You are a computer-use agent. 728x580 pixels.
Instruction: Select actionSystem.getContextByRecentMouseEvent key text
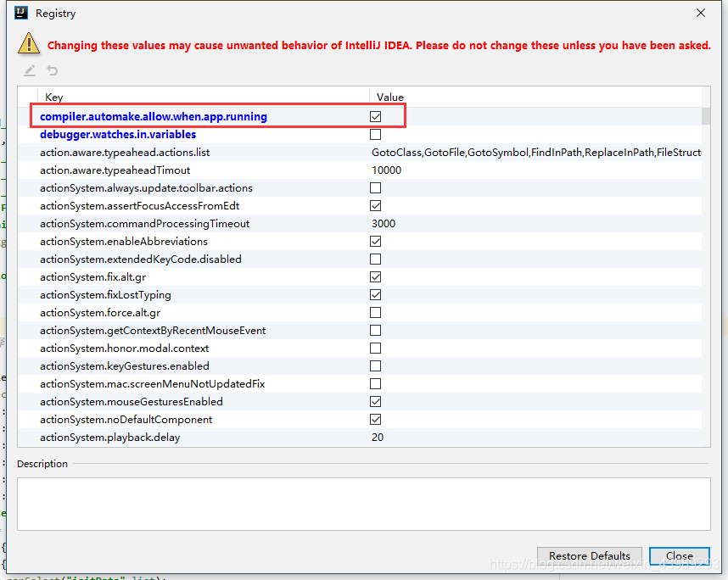pyautogui.click(x=153, y=331)
